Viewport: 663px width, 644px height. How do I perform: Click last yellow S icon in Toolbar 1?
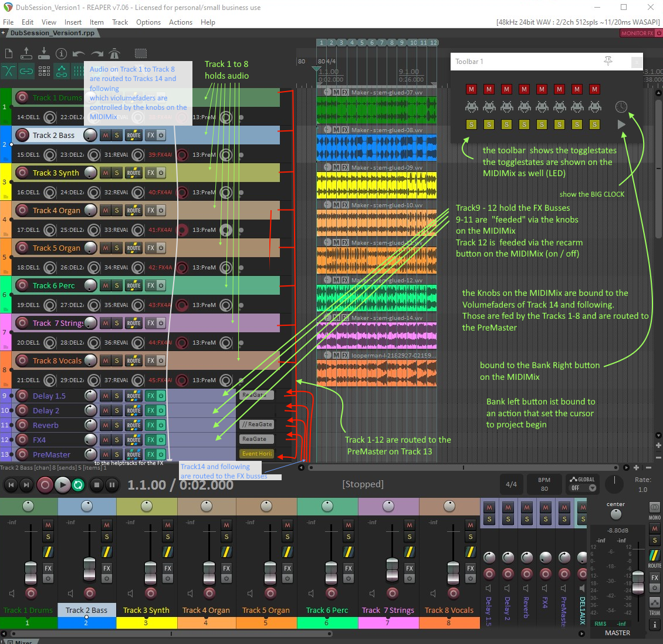(594, 124)
